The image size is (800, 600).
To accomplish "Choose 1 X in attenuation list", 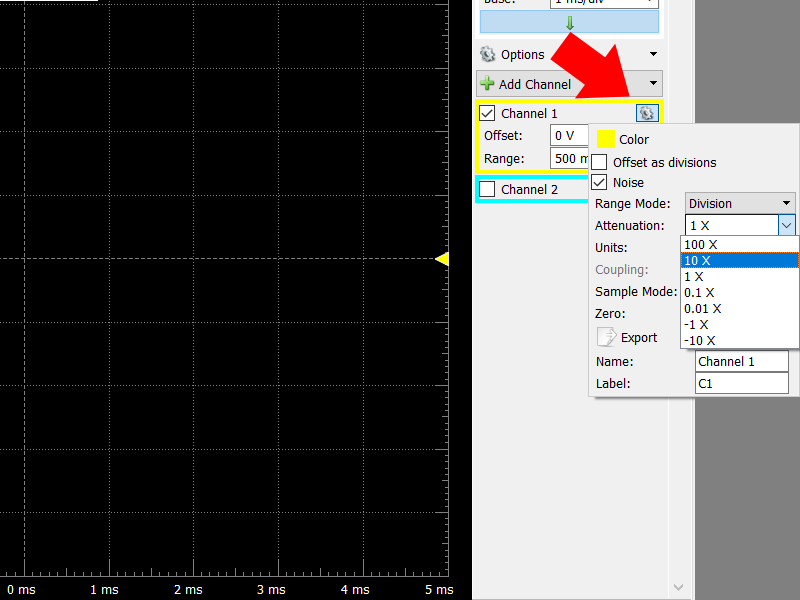I will [x=739, y=277].
